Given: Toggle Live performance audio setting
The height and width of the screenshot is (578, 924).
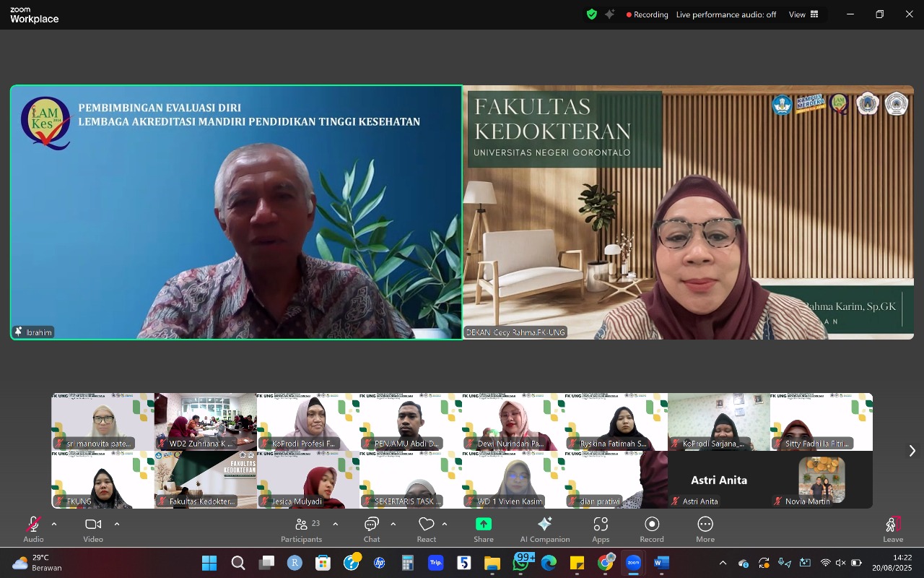Looking at the screenshot, I should pos(726,14).
